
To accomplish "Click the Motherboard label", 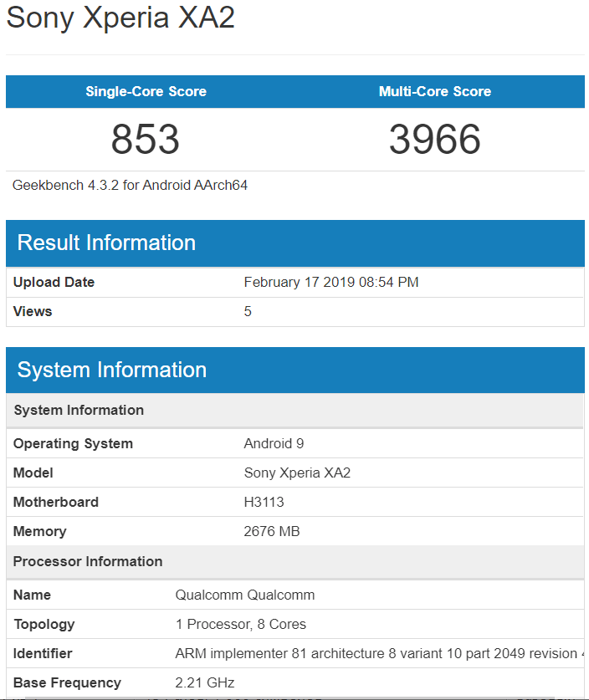I will [56, 503].
